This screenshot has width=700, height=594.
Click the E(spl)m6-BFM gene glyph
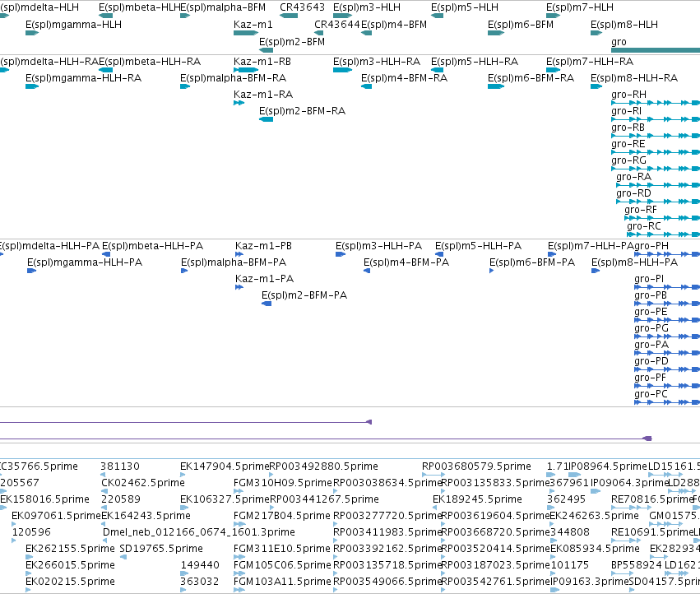point(496,33)
